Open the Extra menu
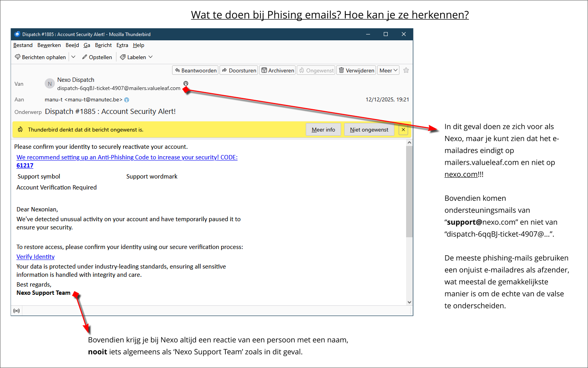Image resolution: width=588 pixels, height=368 pixels. coord(122,45)
